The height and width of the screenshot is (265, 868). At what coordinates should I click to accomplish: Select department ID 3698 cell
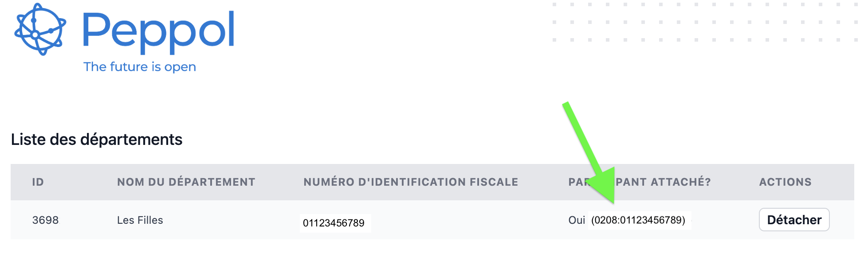(x=45, y=220)
